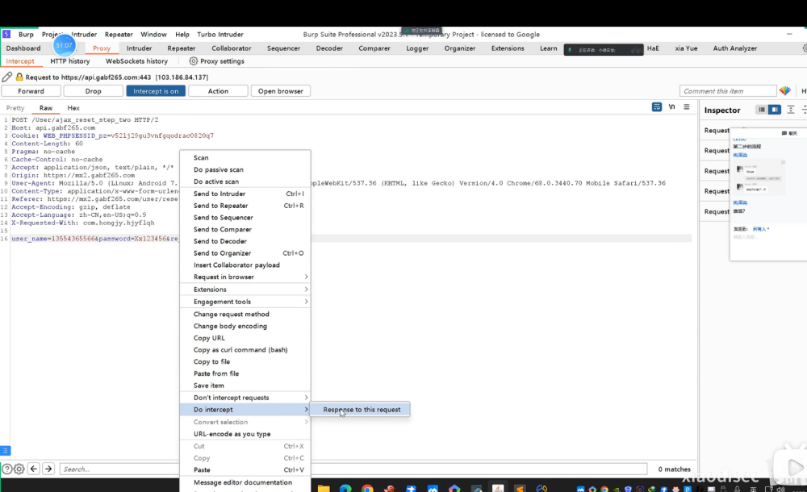This screenshot has width=807, height=492.
Task: Choose Copy as curl command (bash)
Action: click(x=245, y=349)
